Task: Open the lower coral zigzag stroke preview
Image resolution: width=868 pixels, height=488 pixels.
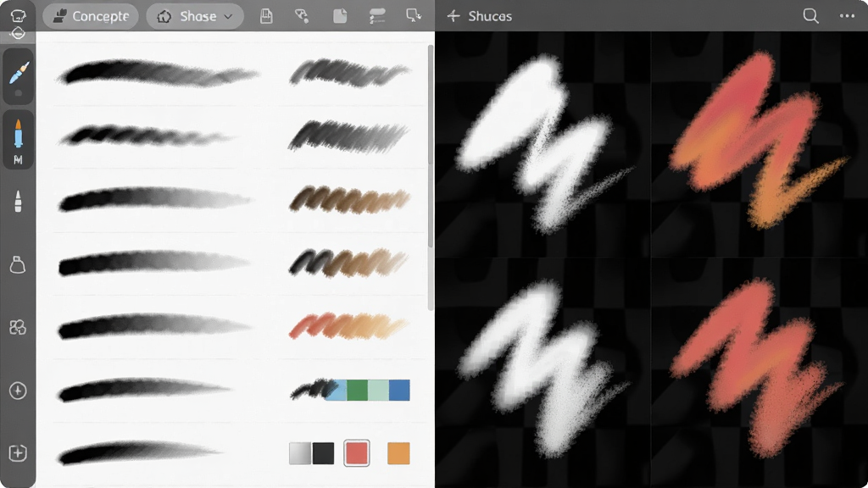Action: coord(757,368)
